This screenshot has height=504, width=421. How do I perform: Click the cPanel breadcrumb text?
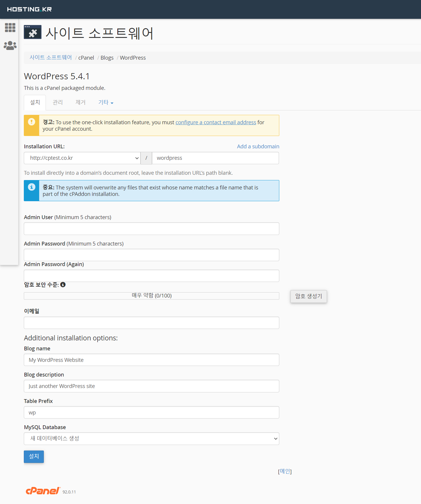coord(86,58)
